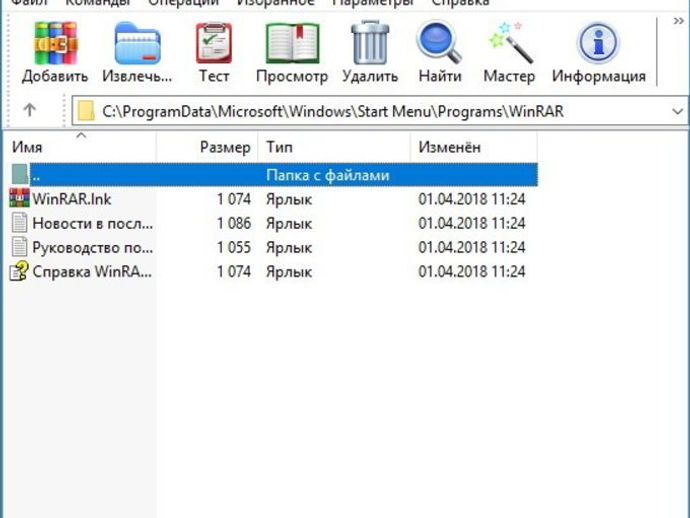Sort list by Размер column header
Viewport: 690px width, 518px height.
click(x=207, y=147)
